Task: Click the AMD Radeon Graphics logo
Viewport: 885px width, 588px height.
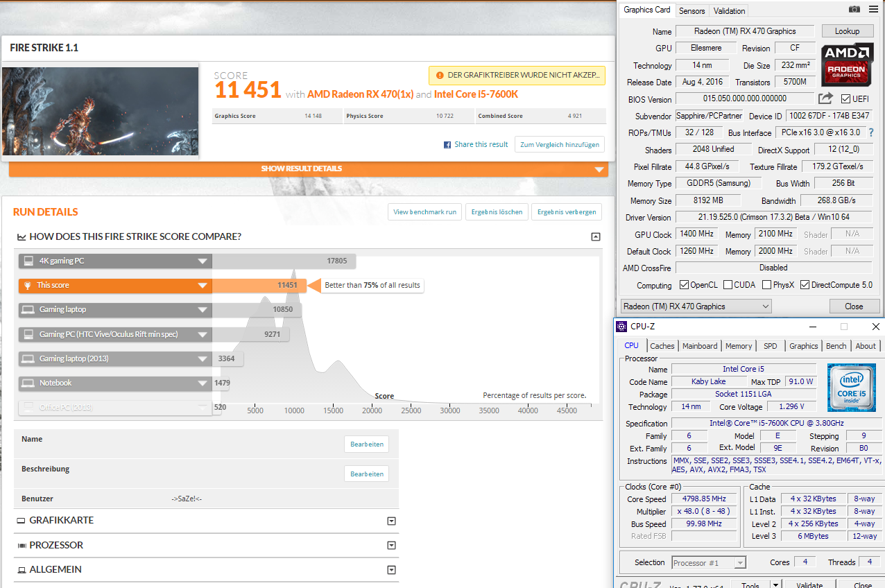Action: [847, 65]
